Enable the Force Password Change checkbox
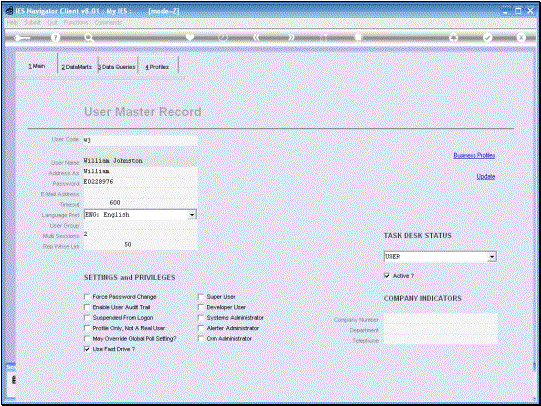Viewport: 541px width, 406px height. pyautogui.click(x=87, y=297)
